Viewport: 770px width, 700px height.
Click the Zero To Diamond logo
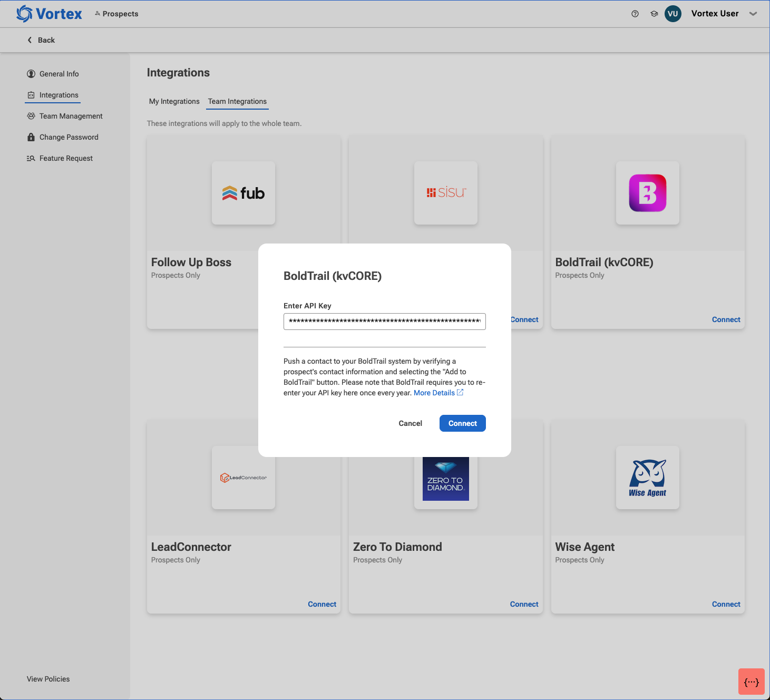446,479
